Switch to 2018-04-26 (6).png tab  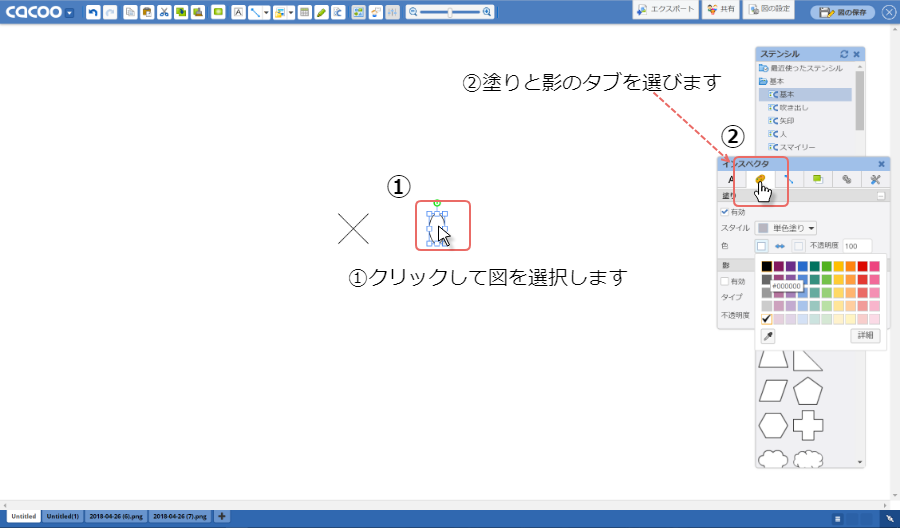[x=116, y=517]
